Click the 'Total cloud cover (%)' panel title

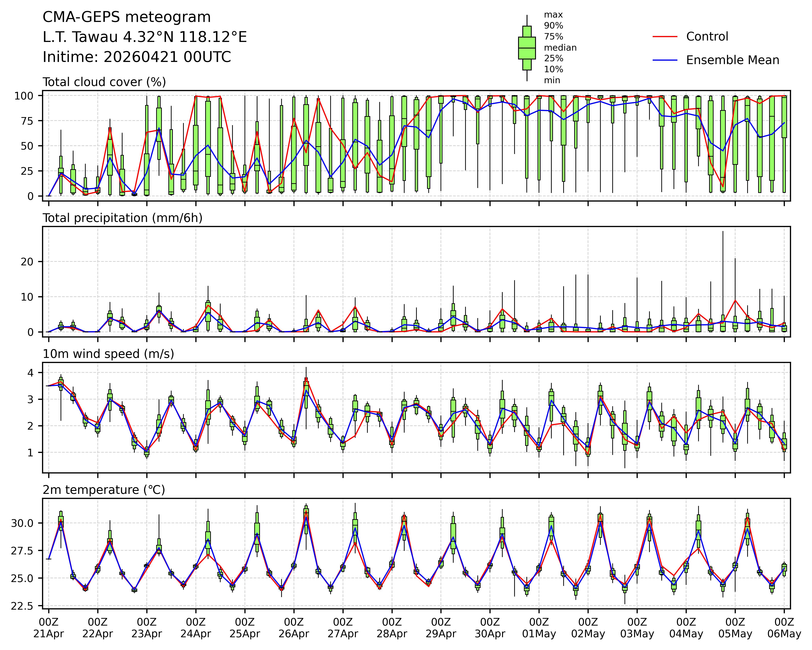104,82
